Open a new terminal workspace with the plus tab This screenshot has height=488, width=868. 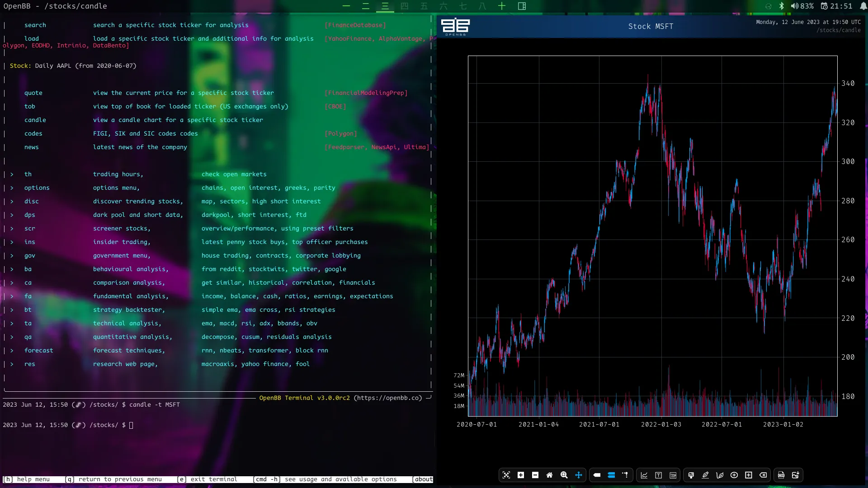(x=502, y=6)
